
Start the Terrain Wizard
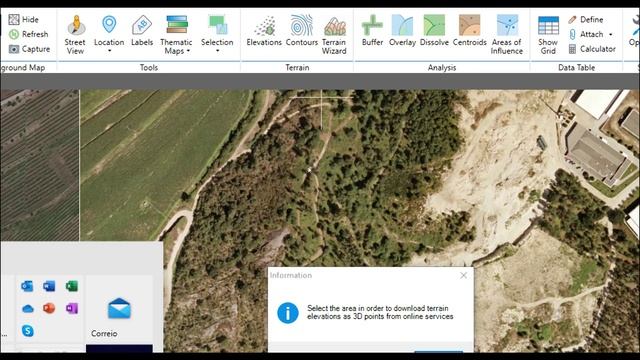click(334, 34)
